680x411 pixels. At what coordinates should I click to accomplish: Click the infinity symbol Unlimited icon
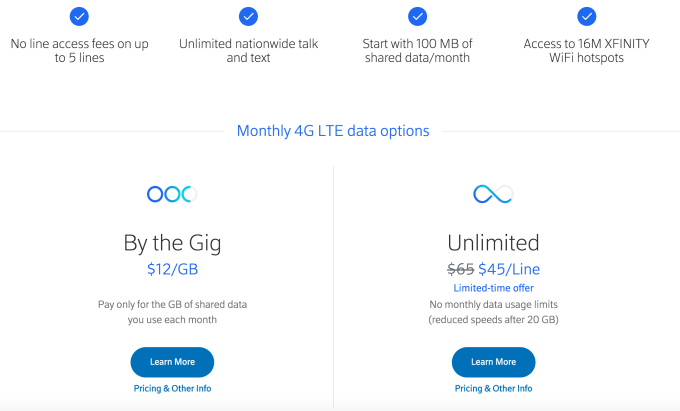click(493, 194)
